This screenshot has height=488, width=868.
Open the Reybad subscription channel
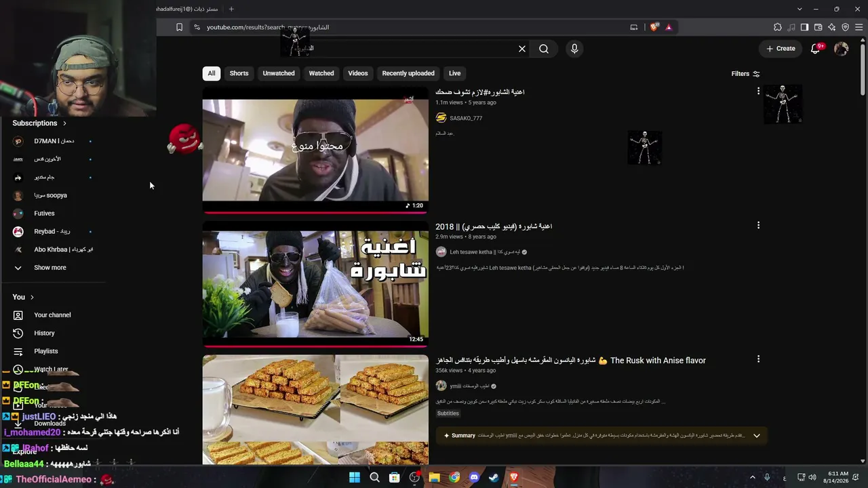click(53, 232)
